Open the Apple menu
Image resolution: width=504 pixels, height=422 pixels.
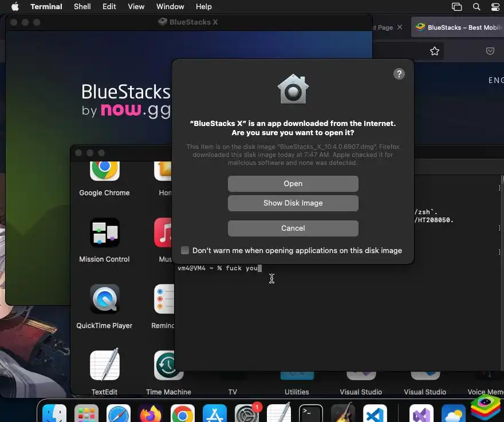coord(15,6)
